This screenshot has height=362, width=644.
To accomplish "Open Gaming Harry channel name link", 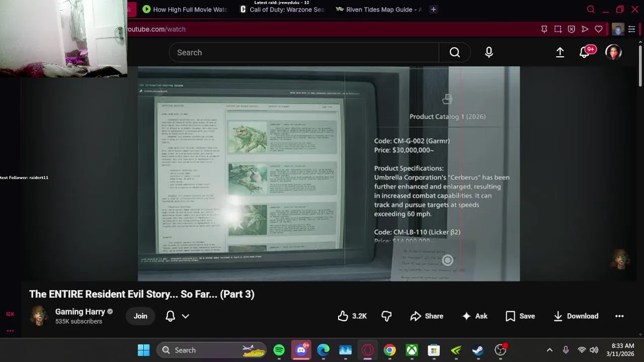I will [x=80, y=312].
